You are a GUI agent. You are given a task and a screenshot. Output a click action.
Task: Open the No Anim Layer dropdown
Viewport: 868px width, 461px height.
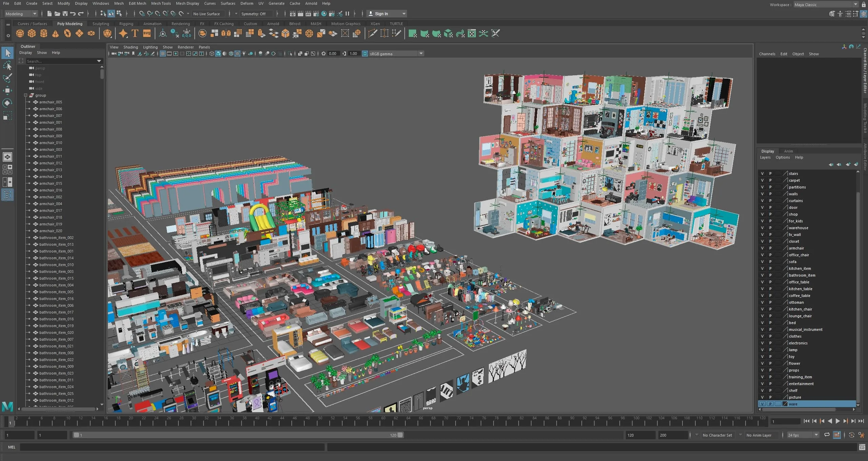(741, 435)
